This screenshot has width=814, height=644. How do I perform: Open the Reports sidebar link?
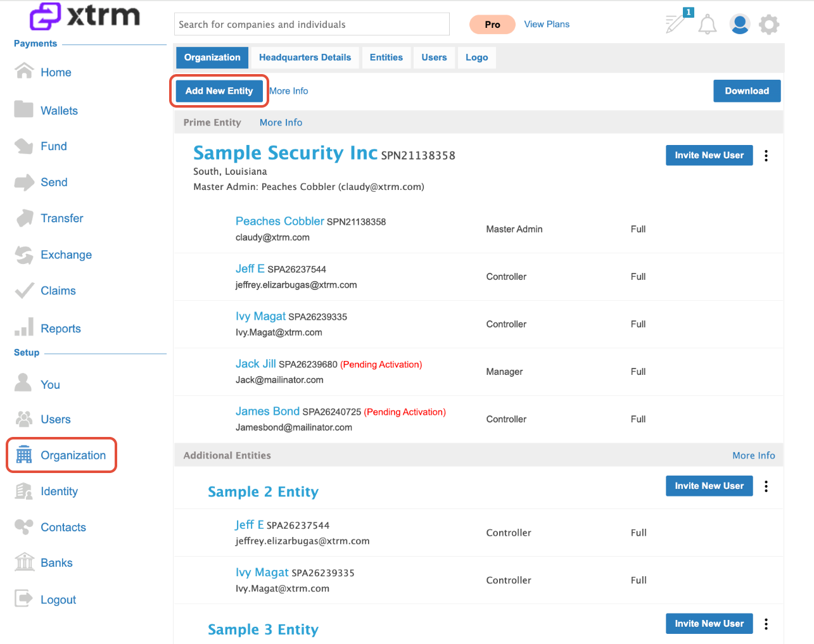click(x=61, y=329)
